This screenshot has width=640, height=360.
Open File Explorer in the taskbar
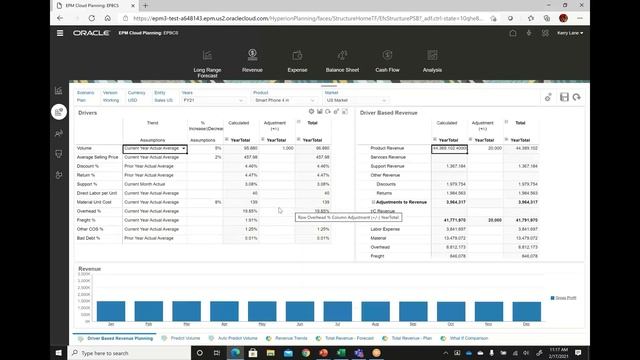point(271,353)
